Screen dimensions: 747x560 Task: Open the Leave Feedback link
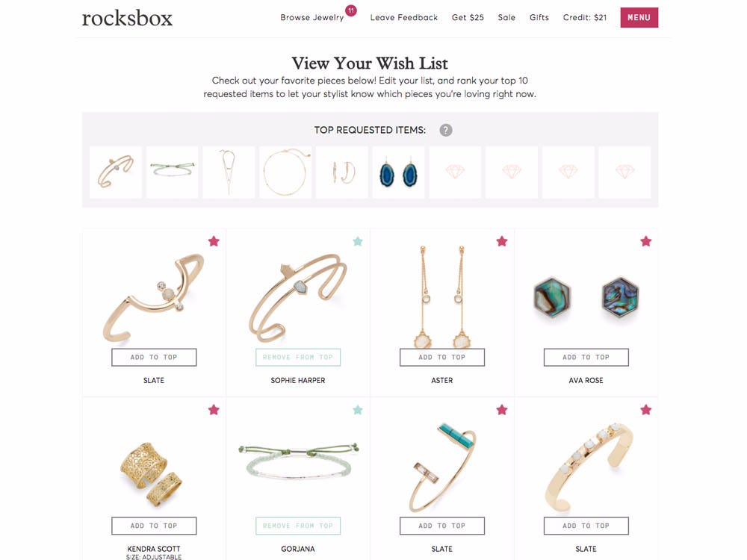tap(403, 18)
